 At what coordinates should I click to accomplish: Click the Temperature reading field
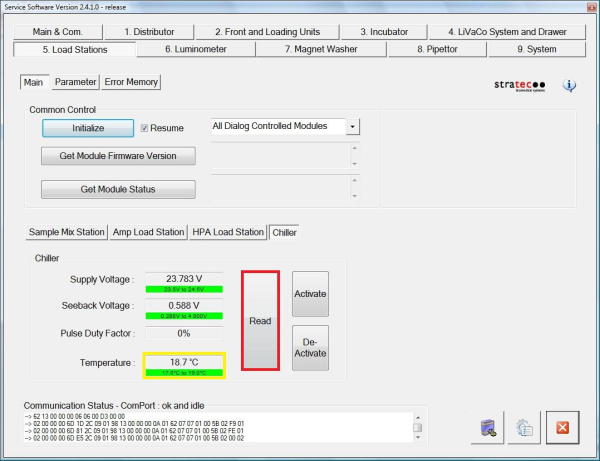[x=183, y=361]
